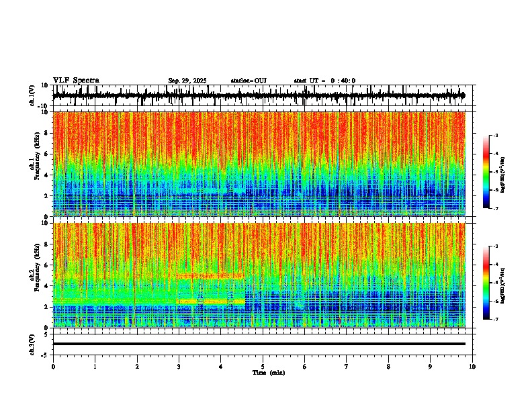Click the "VLF Spectra" title text
Image resolution: width=532 pixels, height=411 pixels.
[x=76, y=81]
